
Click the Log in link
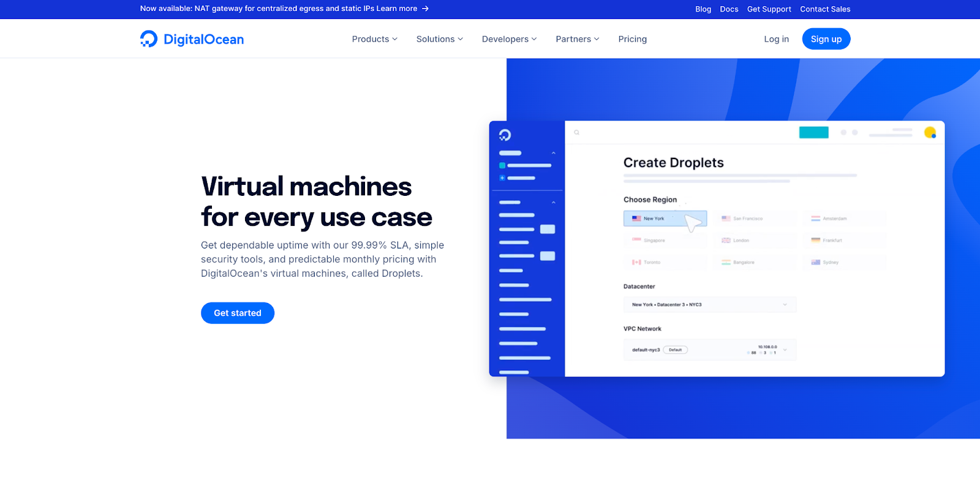pos(776,39)
